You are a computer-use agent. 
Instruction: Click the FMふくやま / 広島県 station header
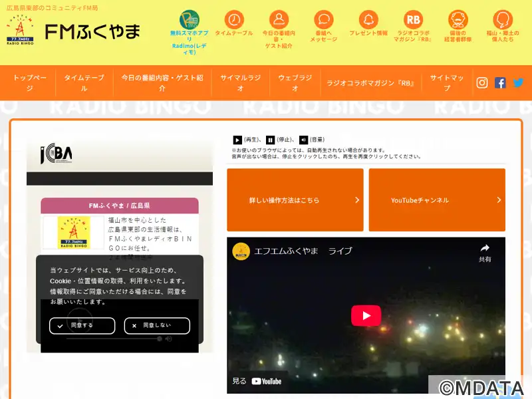(120, 205)
